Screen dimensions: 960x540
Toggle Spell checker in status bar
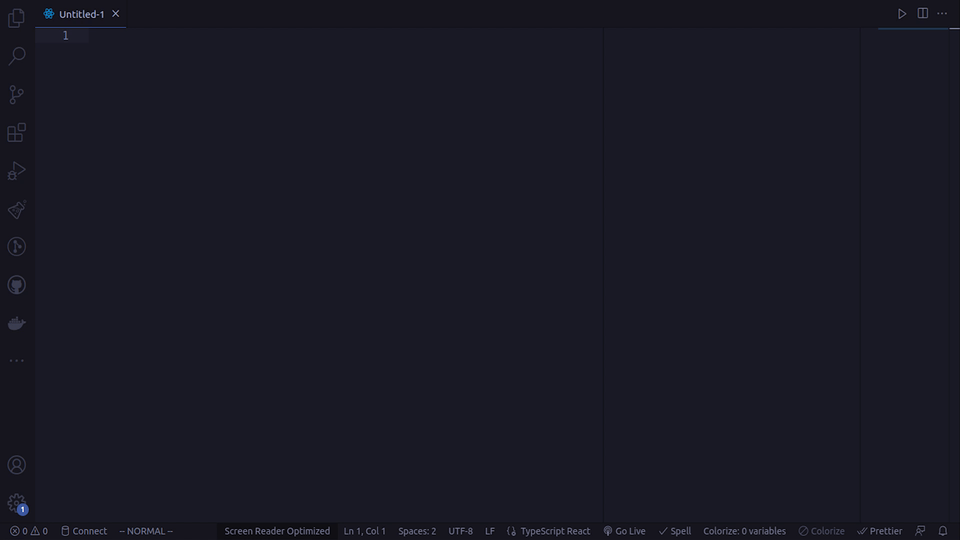[675, 531]
